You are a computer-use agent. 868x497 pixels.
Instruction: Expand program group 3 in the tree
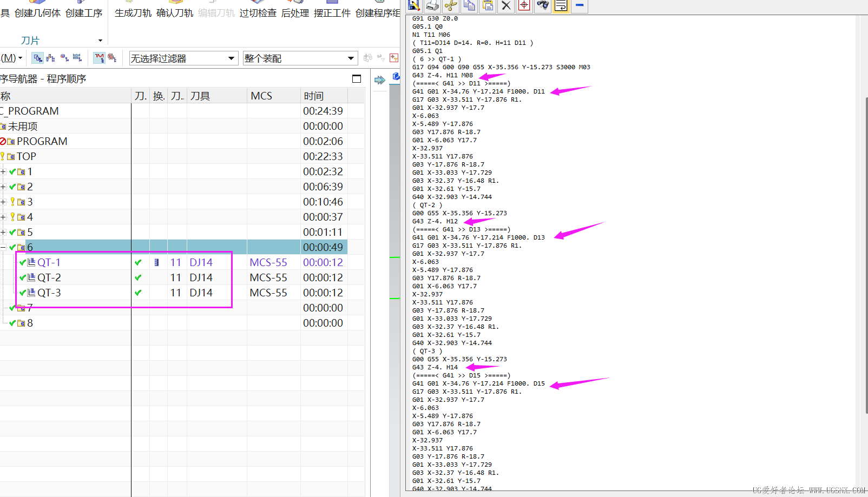pos(3,202)
